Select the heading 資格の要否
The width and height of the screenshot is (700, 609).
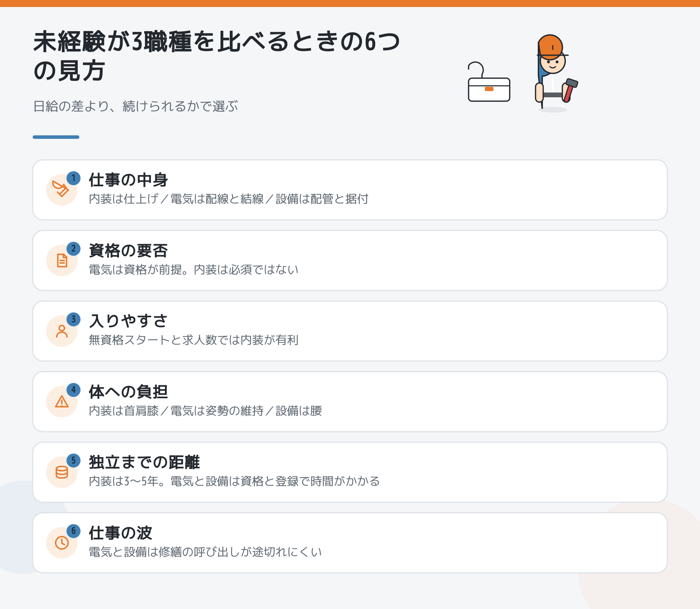(x=128, y=251)
